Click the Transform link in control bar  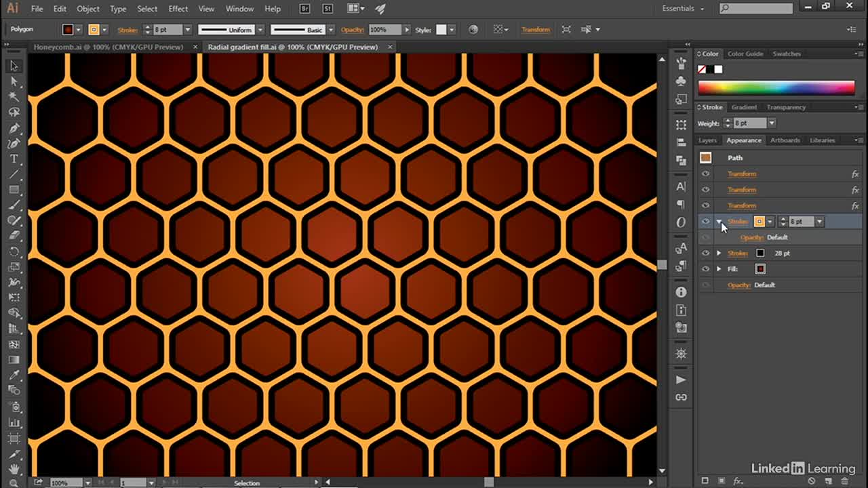click(536, 30)
